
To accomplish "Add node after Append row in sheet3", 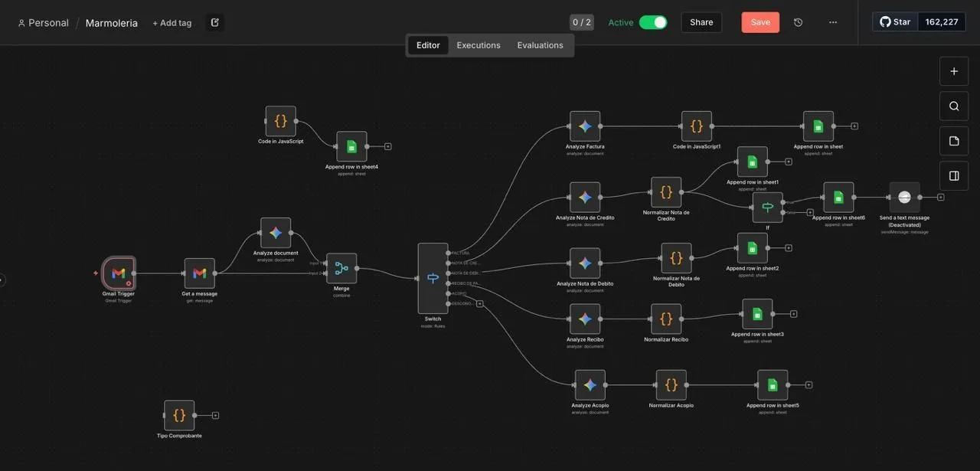I will click(x=794, y=314).
